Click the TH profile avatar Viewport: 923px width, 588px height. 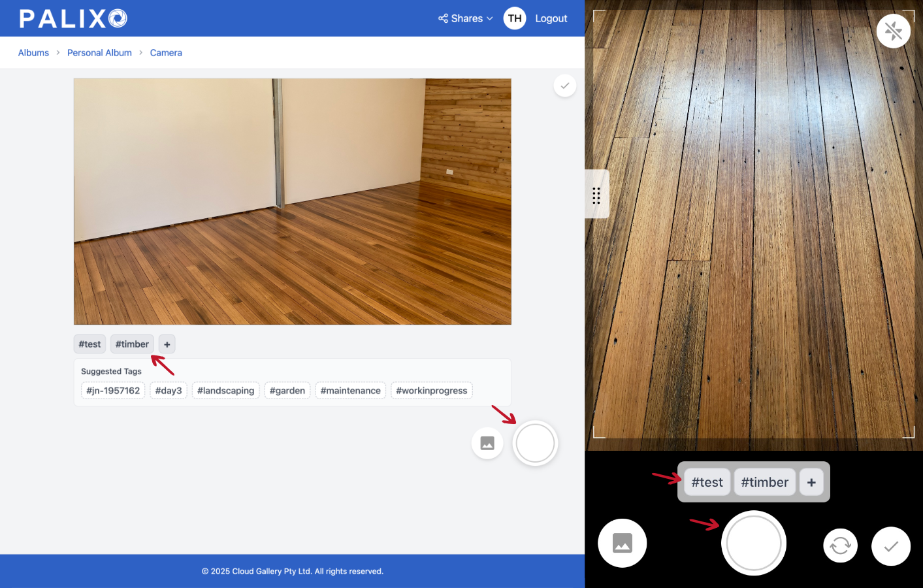[514, 18]
